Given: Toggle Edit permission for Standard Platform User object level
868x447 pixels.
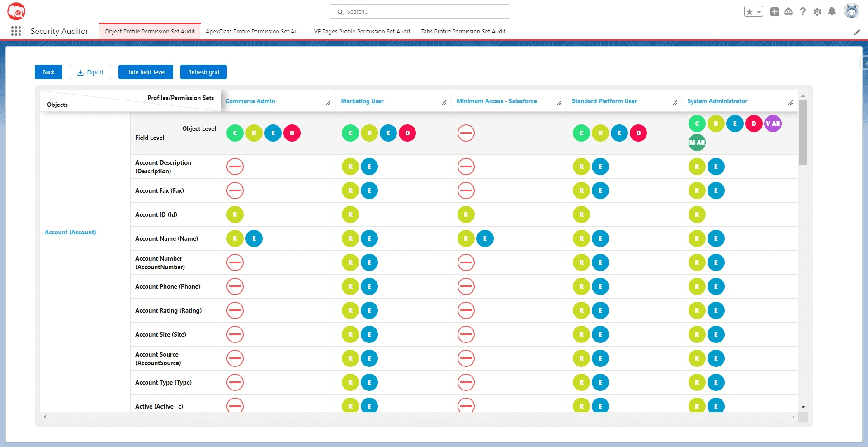Looking at the screenshot, I should tap(619, 133).
